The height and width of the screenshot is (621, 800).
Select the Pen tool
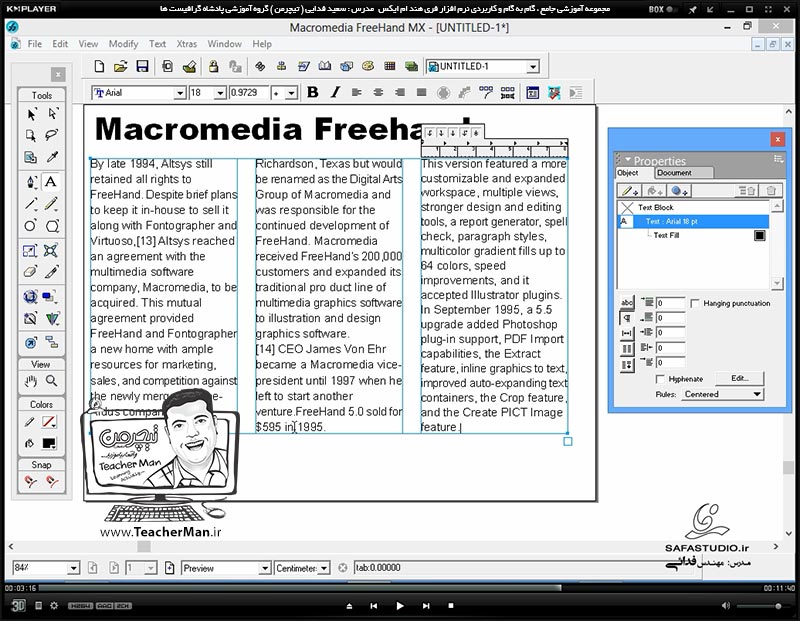pos(31,182)
